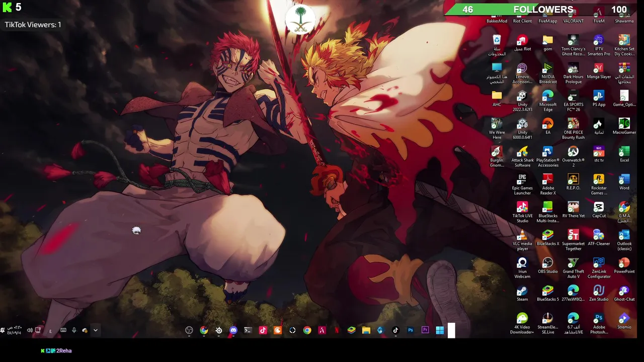This screenshot has height=362, width=644.
Task: Open Rockstar Games Launcher shortcut
Action: click(599, 185)
